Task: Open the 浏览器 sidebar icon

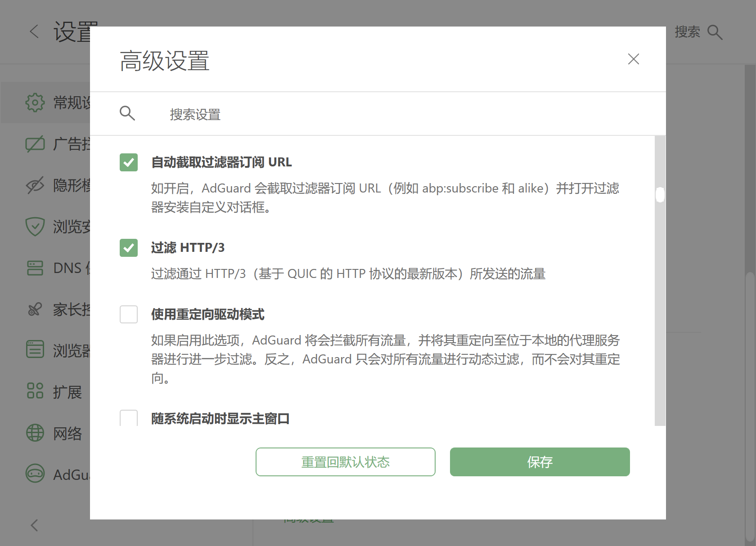Action: (x=35, y=349)
